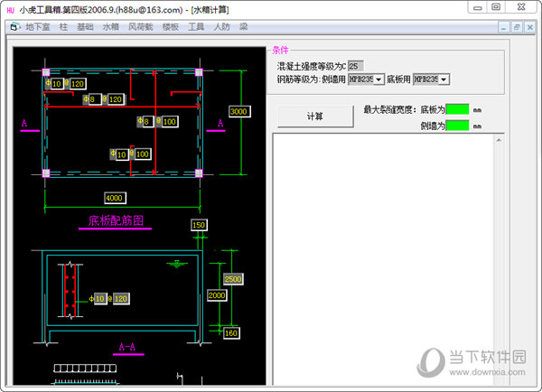
Task: Click the 计算 button
Action: (x=315, y=117)
